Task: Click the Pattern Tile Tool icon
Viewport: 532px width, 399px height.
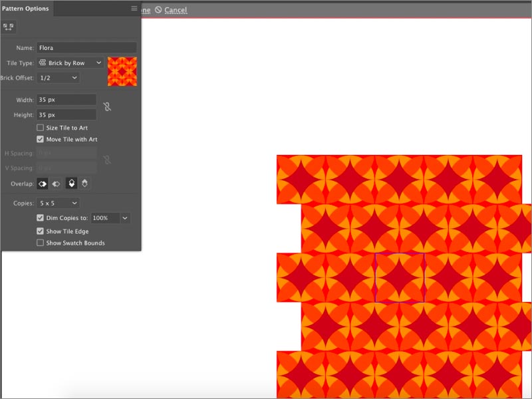Action: coord(9,27)
